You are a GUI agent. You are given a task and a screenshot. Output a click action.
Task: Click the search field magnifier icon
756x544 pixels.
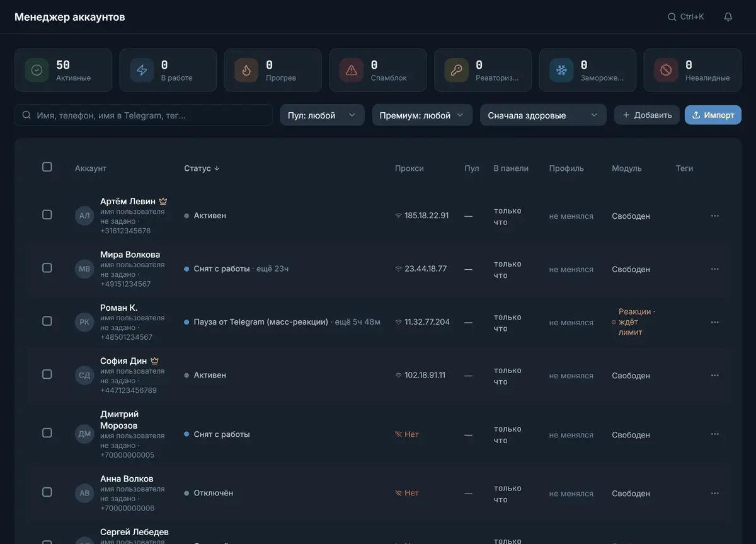tap(26, 115)
